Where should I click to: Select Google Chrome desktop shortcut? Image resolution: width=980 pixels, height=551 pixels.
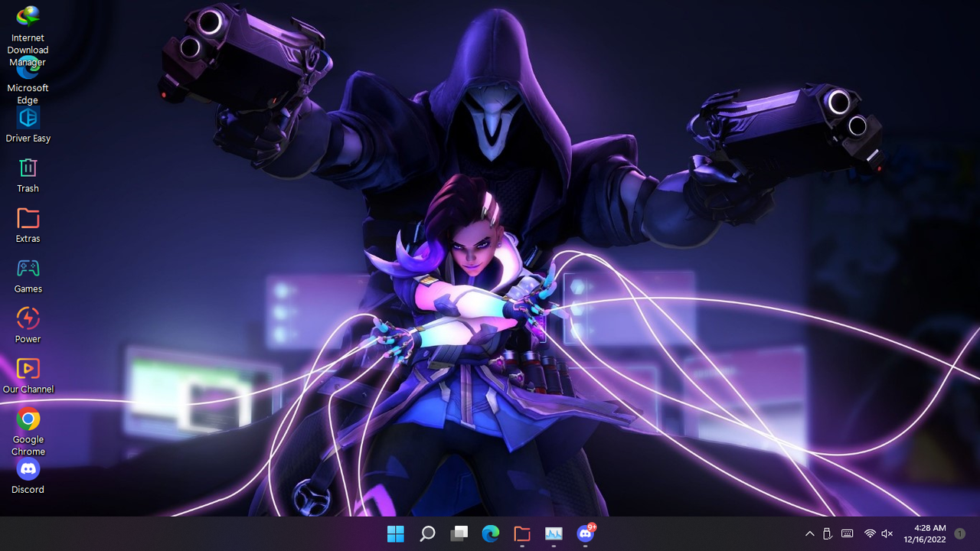pyautogui.click(x=28, y=432)
